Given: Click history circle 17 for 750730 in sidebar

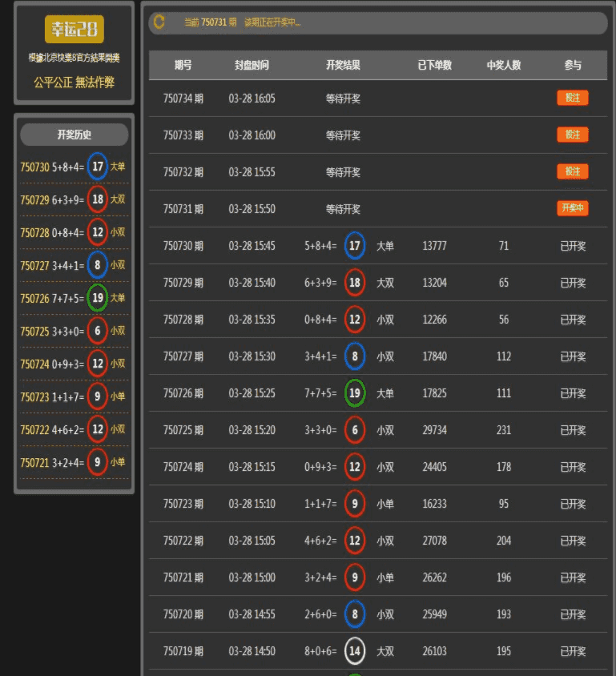Looking at the screenshot, I should pyautogui.click(x=98, y=167).
